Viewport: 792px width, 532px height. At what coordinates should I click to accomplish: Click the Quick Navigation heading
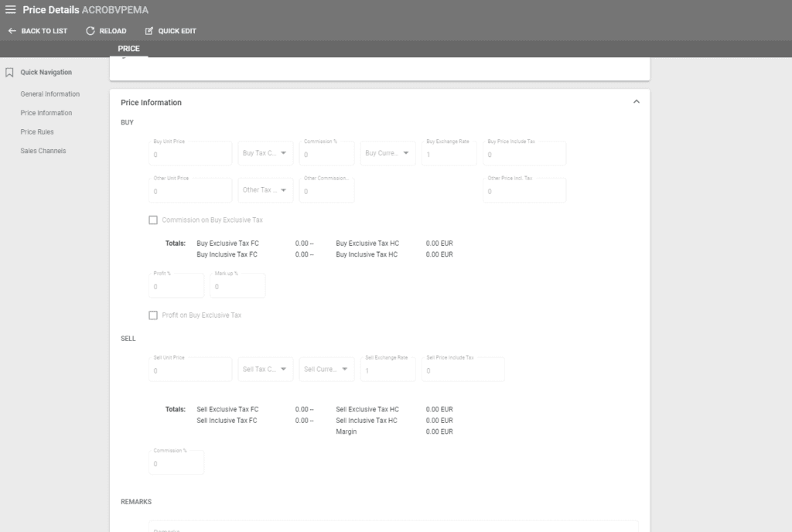46,73
